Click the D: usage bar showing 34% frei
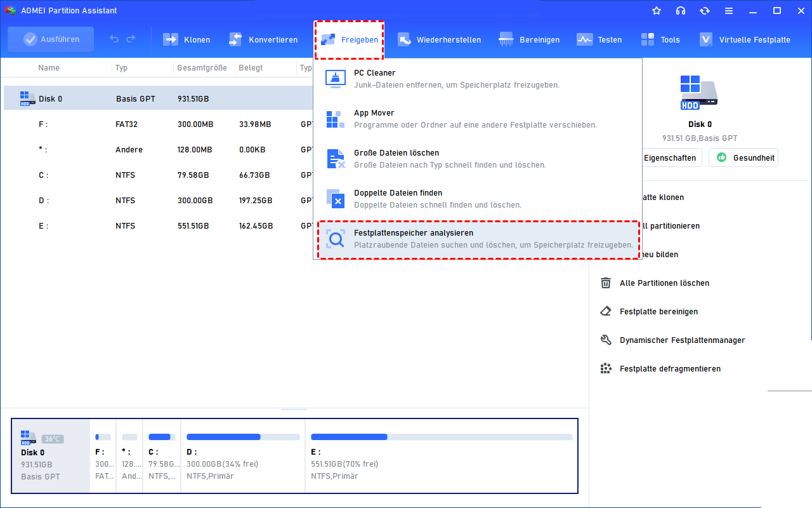Image resolution: width=812 pixels, height=508 pixels. point(243,437)
